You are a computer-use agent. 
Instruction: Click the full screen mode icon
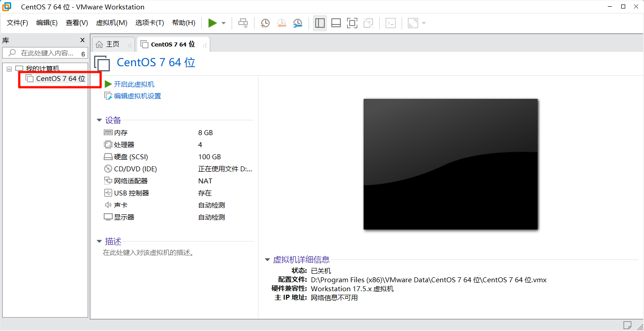pos(352,23)
